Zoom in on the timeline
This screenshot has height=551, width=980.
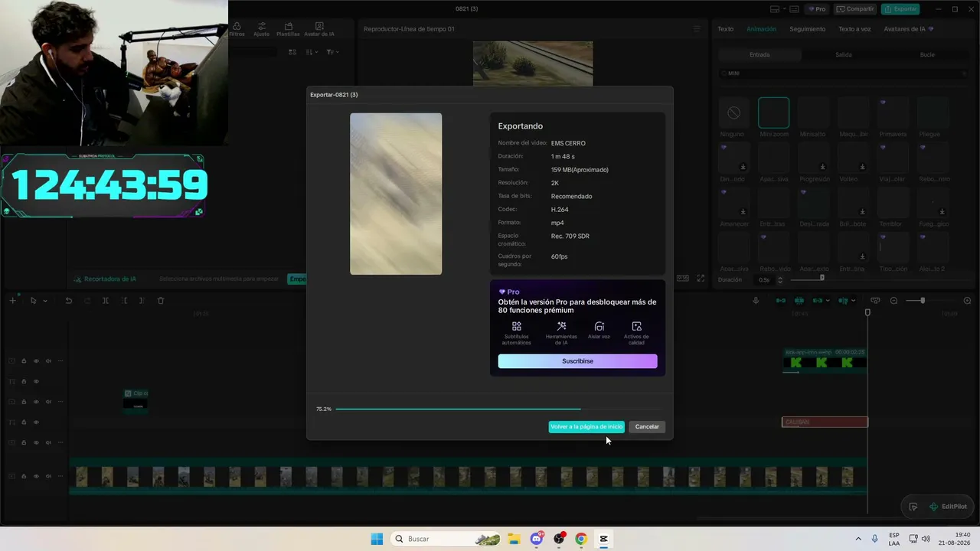pyautogui.click(x=967, y=301)
